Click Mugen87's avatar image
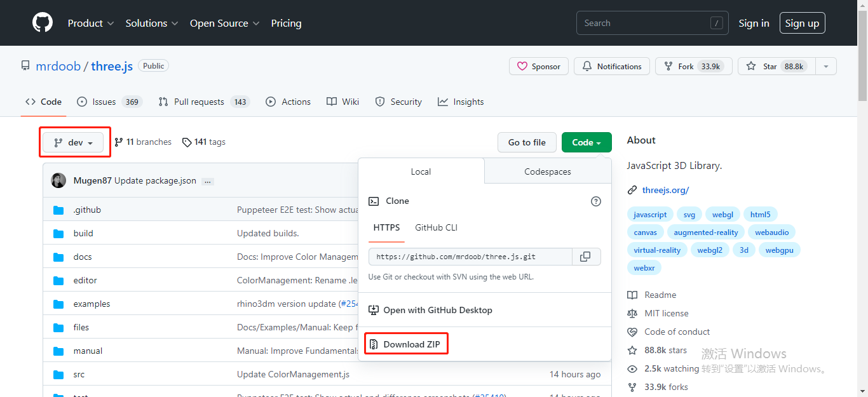The height and width of the screenshot is (397, 868). pyautogui.click(x=58, y=180)
